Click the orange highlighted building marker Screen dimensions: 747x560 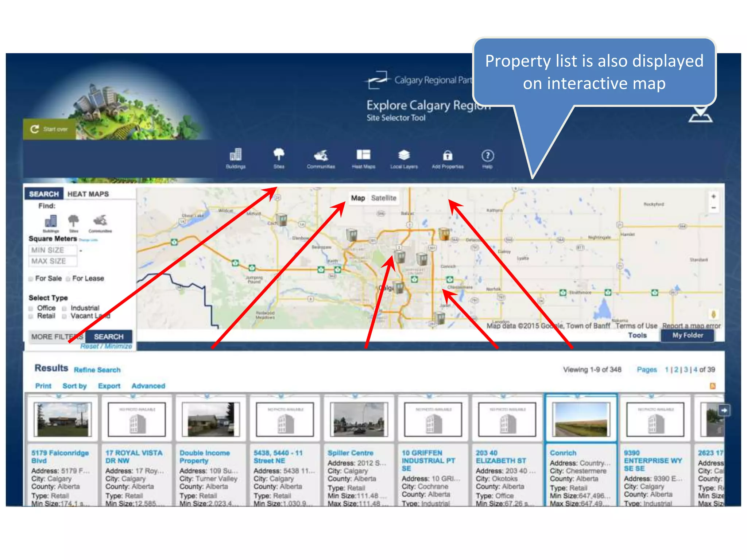point(444,234)
